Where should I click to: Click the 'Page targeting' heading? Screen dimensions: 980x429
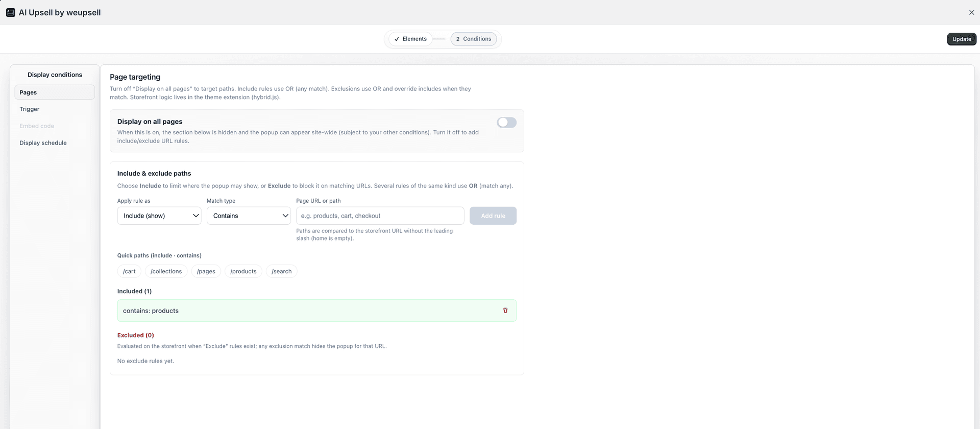tap(135, 77)
